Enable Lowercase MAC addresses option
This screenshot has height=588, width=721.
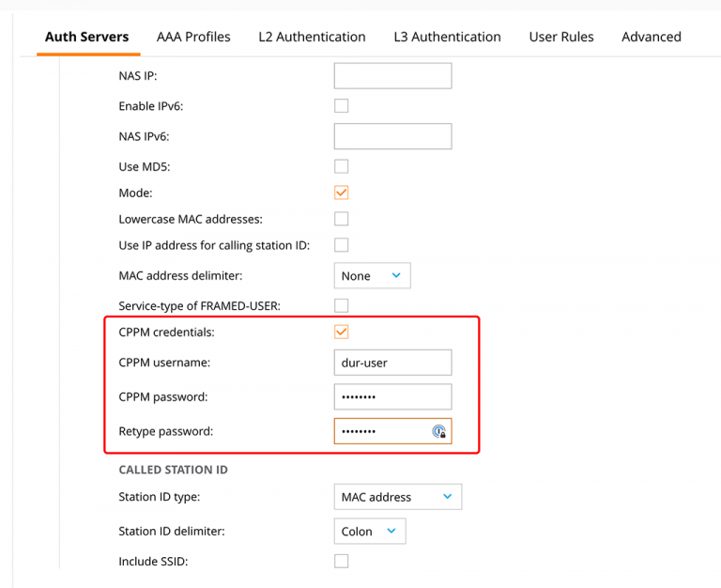pyautogui.click(x=341, y=219)
